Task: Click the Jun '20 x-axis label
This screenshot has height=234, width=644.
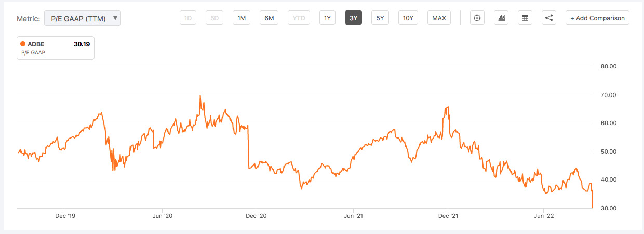Action: tap(163, 216)
